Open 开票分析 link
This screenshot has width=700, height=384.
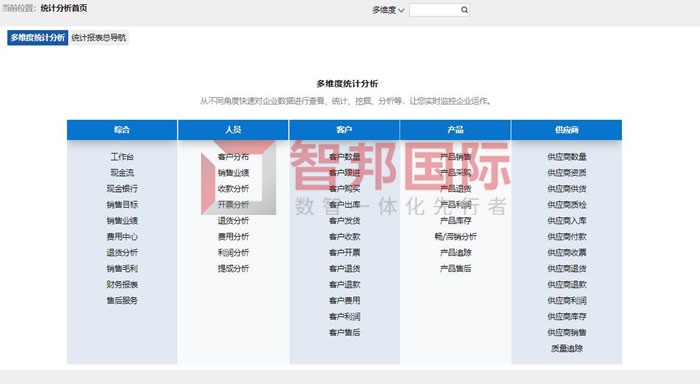[233, 205]
